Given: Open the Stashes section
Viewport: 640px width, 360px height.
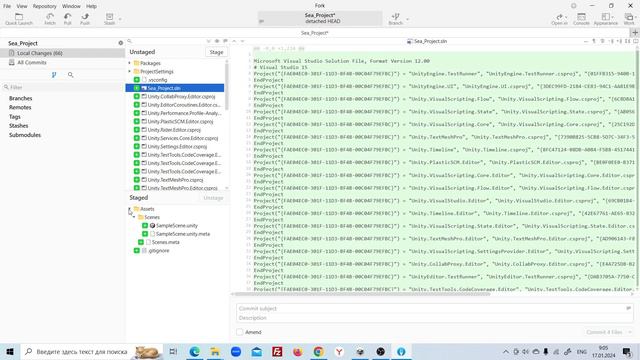Looking at the screenshot, I should click(18, 126).
